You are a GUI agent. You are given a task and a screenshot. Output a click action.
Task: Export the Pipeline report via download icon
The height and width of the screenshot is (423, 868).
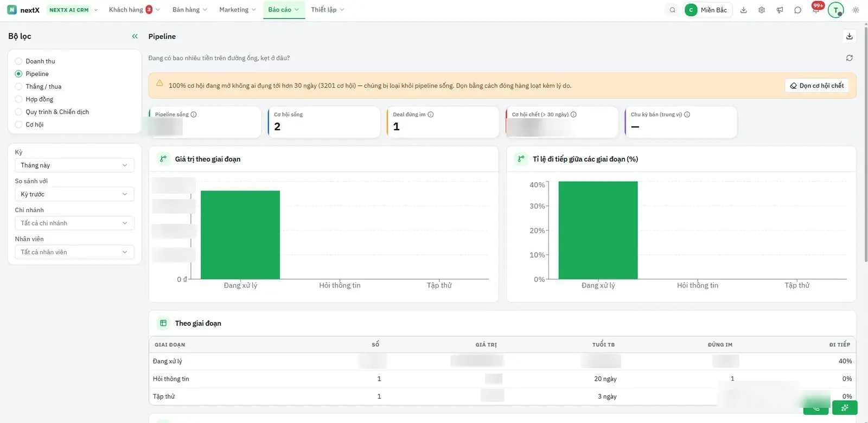(x=850, y=36)
